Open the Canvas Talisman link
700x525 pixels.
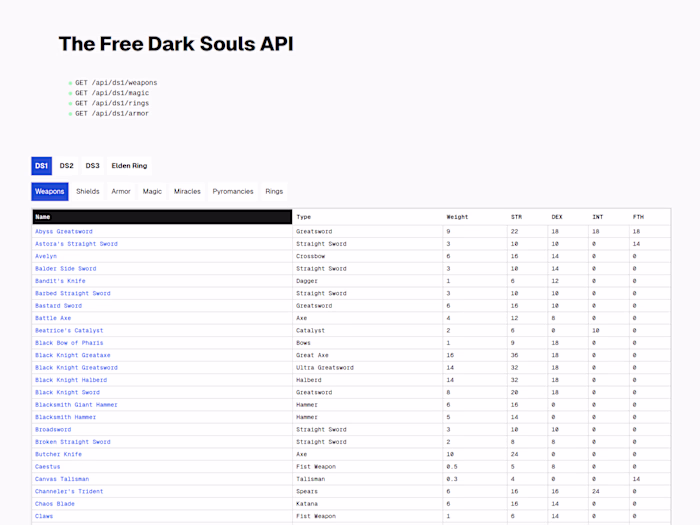pyautogui.click(x=62, y=479)
